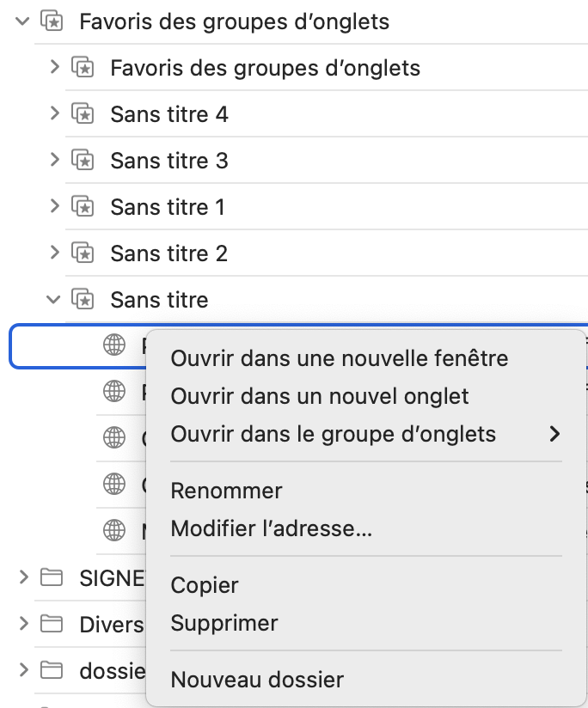Collapse the top-level Favoris des groupes d'onglets folder
Viewport: 588px width, 708px height.
[x=23, y=21]
